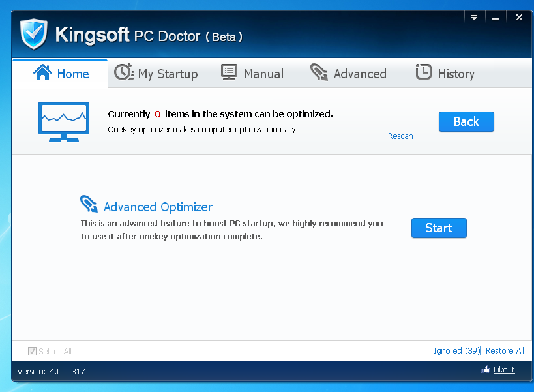Click the Home house icon
Viewport: 534px width, 392px height.
[x=42, y=72]
